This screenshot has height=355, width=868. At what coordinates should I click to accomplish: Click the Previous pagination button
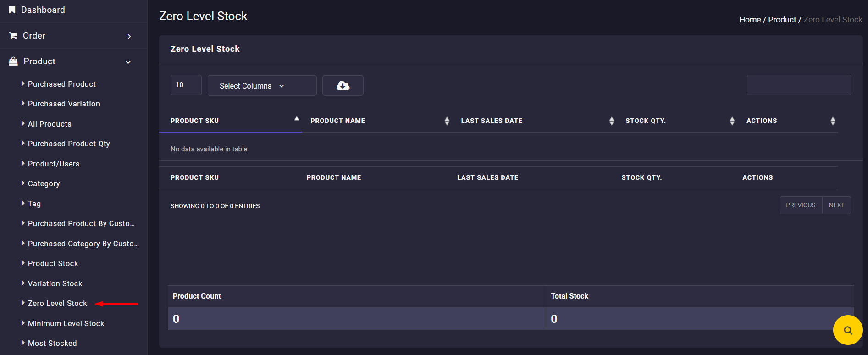[800, 205]
